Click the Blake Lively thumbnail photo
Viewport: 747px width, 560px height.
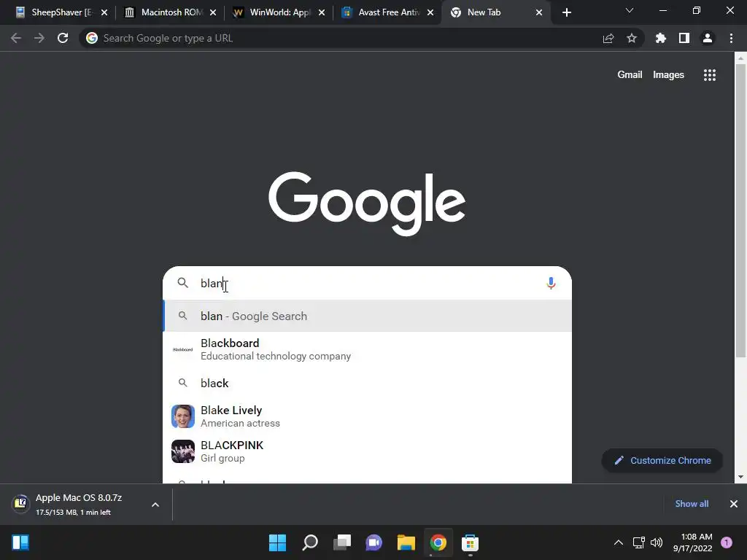point(183,416)
